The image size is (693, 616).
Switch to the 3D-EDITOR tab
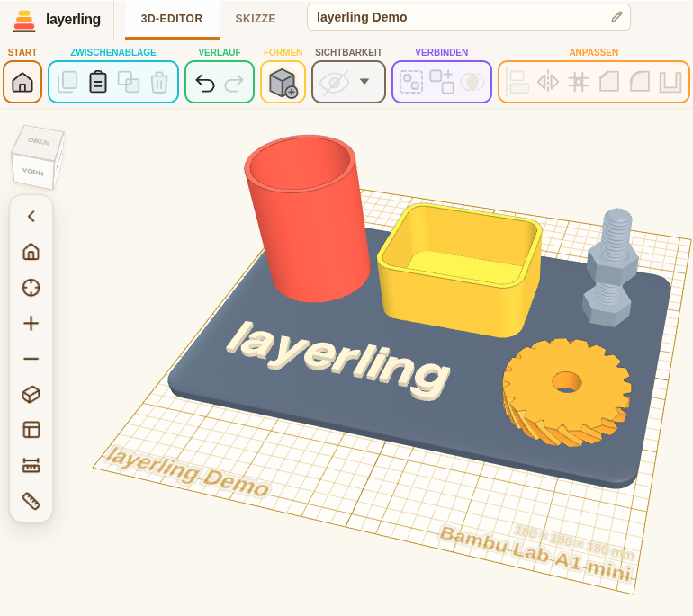point(172,19)
